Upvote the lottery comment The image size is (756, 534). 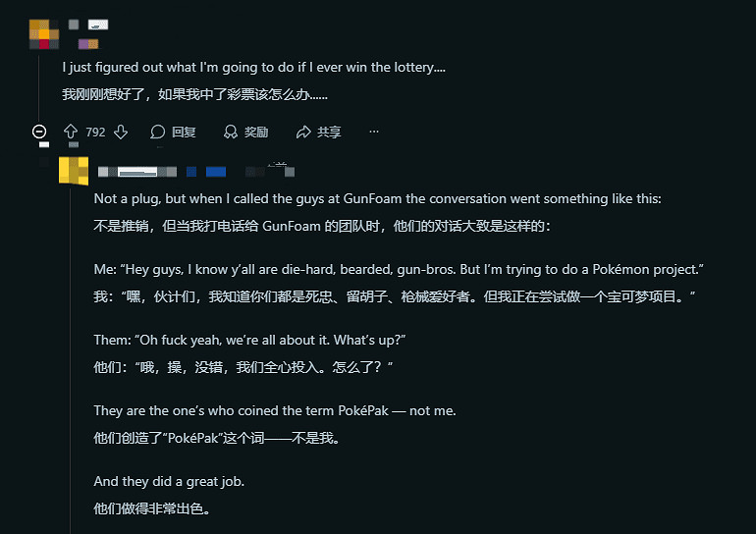(70, 132)
